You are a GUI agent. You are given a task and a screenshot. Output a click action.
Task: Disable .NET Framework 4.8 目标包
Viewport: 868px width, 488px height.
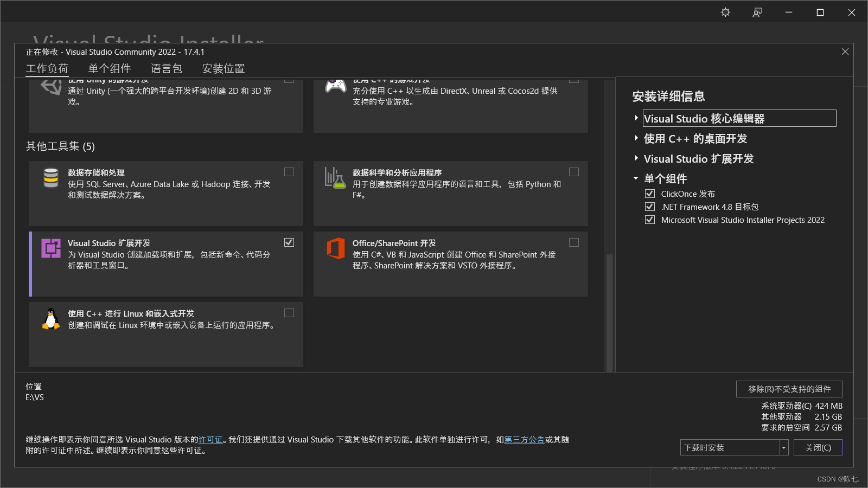click(649, 207)
